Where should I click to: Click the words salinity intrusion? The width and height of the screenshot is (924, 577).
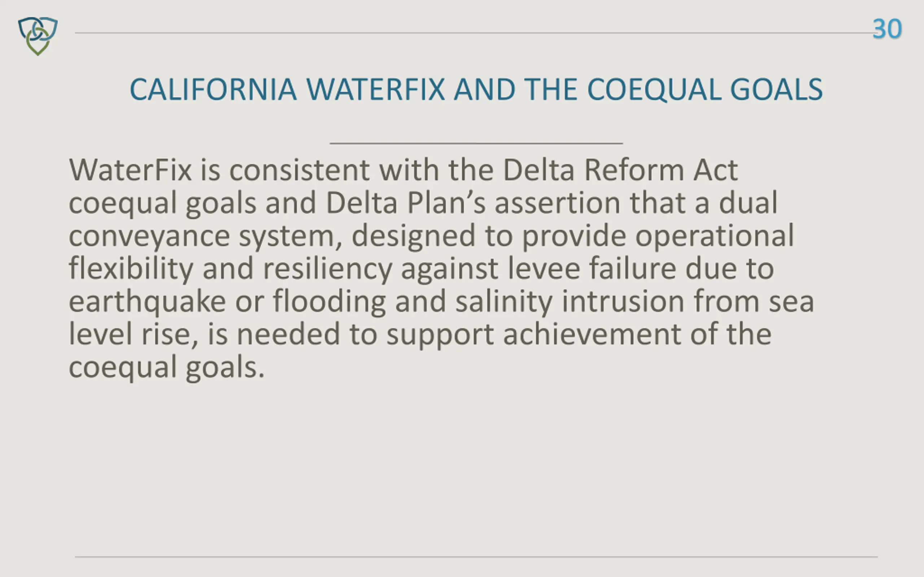tap(570, 301)
